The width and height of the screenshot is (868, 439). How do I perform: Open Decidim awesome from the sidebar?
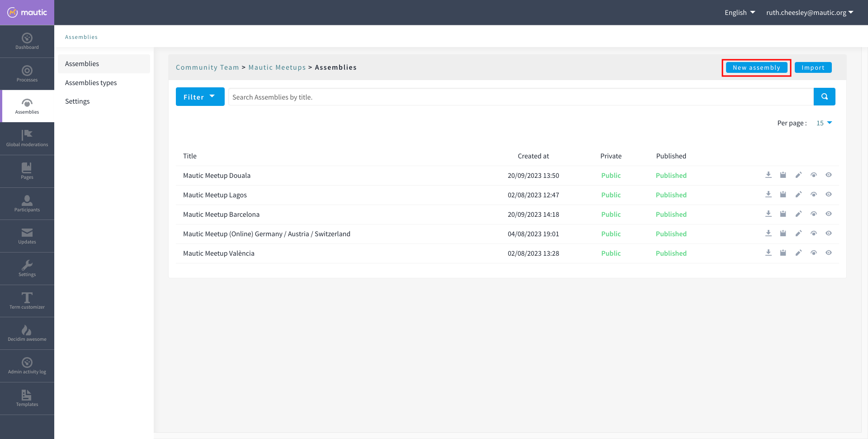(27, 333)
